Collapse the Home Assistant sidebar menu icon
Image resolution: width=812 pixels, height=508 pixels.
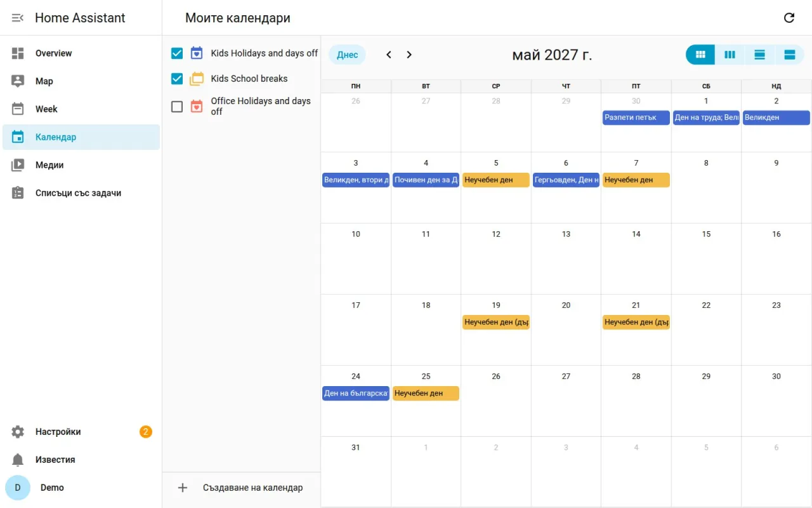18,18
